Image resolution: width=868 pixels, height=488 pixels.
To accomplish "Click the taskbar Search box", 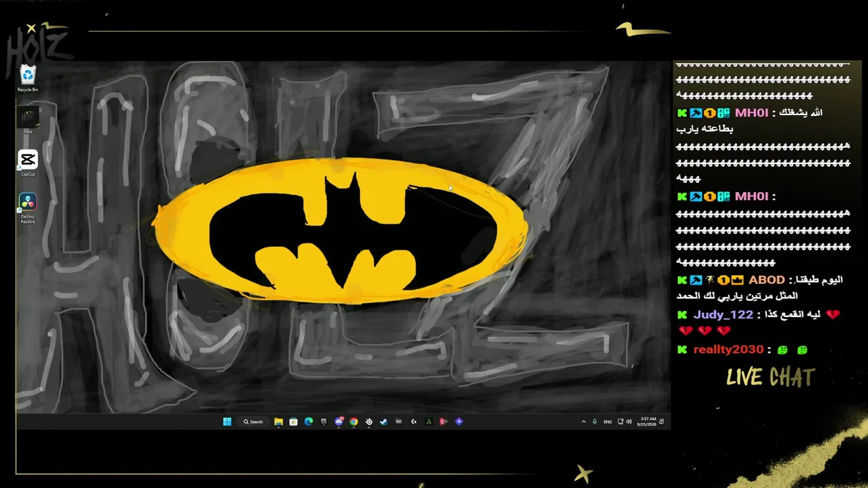I will [x=253, y=422].
